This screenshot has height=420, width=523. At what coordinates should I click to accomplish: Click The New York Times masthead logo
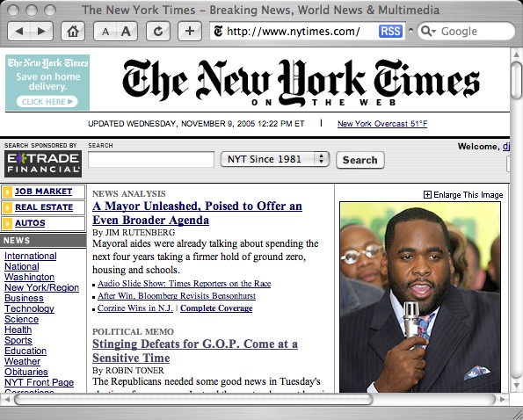pos(301,83)
